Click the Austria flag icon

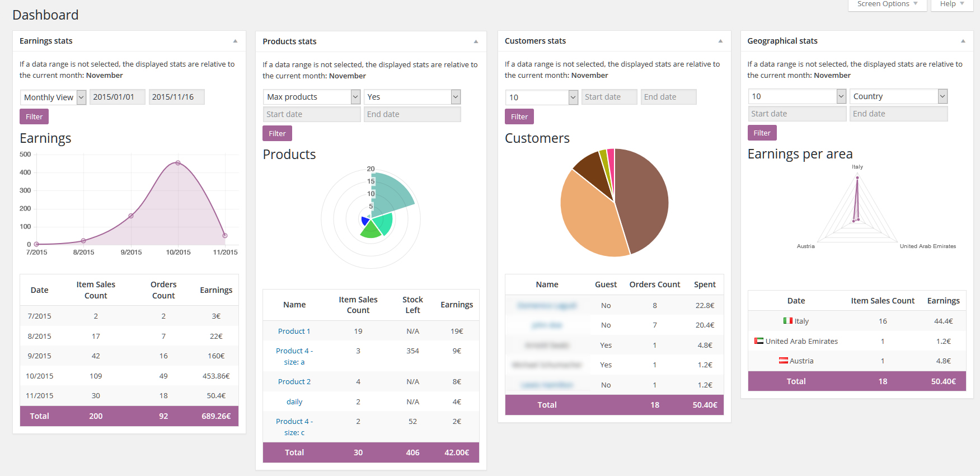(784, 361)
